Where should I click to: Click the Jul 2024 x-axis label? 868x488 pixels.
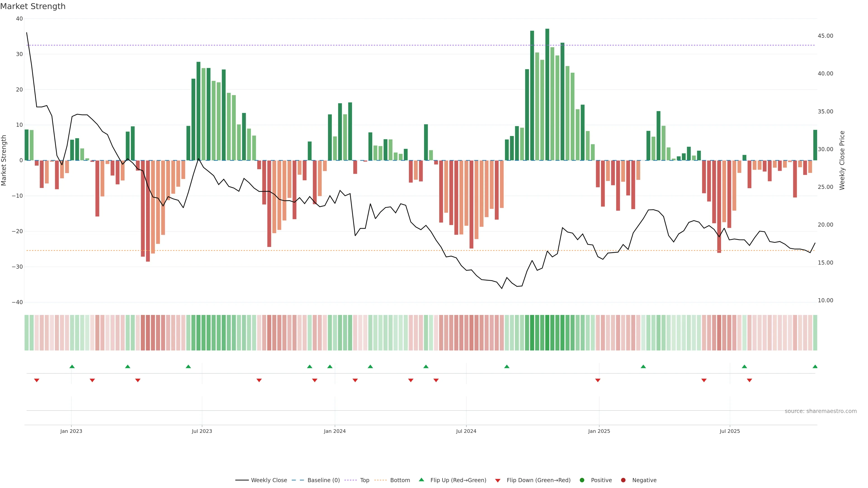466,431
